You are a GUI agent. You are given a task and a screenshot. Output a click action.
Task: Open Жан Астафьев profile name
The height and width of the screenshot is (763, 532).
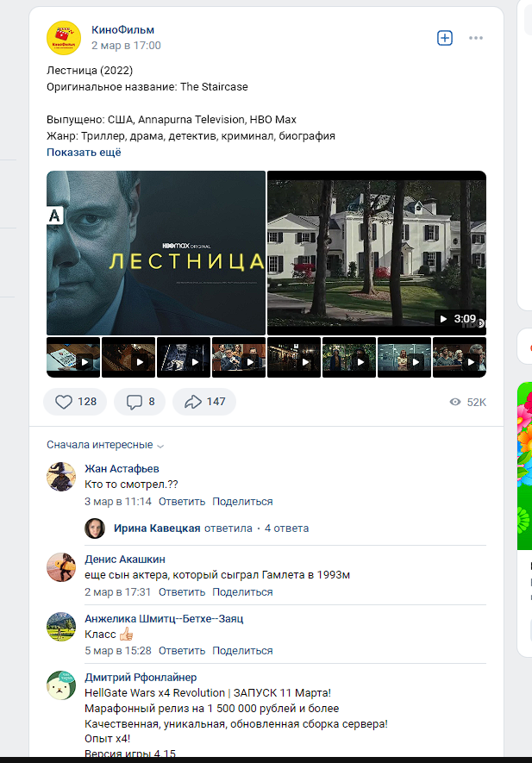122,469
